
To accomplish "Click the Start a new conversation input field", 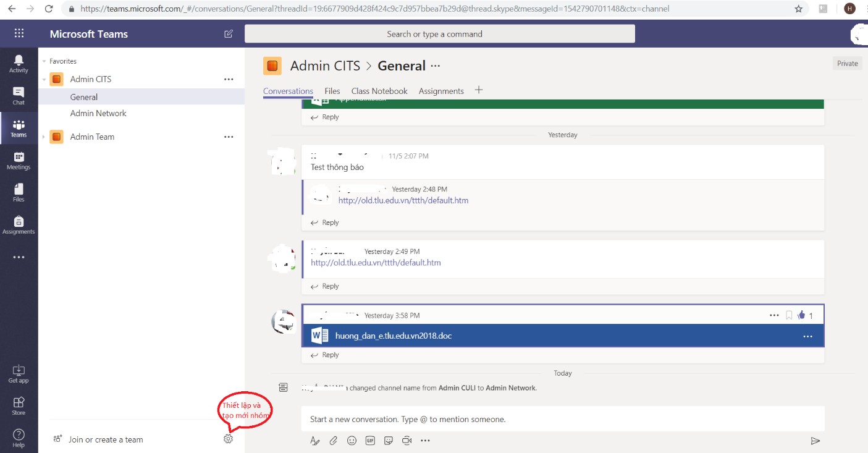I will (x=494, y=419).
